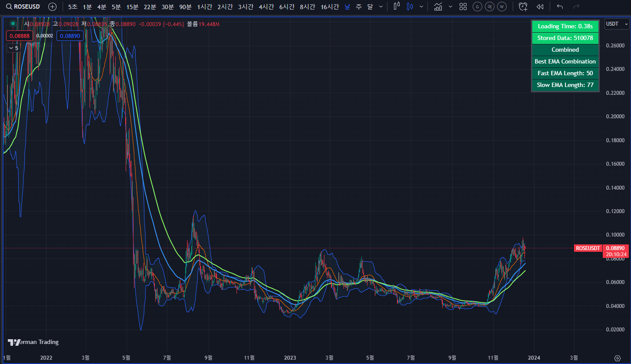631x364 pixels.
Task: Open the indicators icon
Action: 438,7
